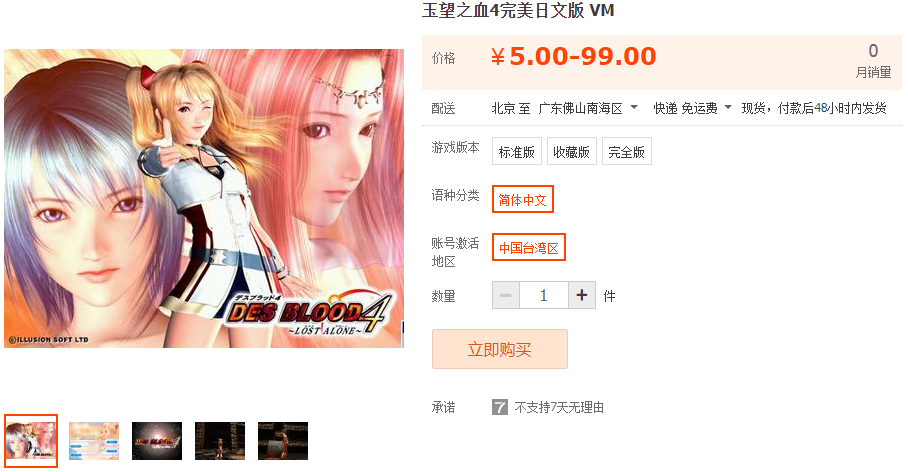Toggle the 中国台湾区 activation region option
Screen dimensions: 908x472
pyautogui.click(x=529, y=247)
